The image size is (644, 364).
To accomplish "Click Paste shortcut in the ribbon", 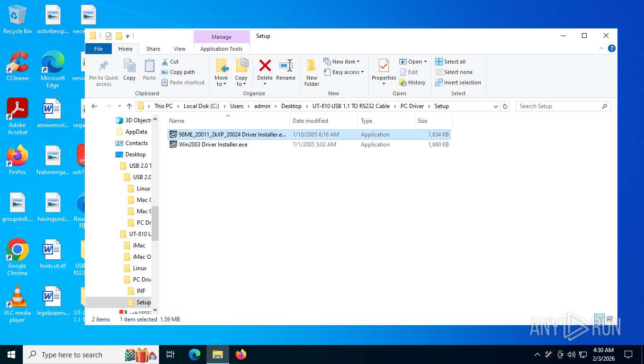I will click(183, 82).
